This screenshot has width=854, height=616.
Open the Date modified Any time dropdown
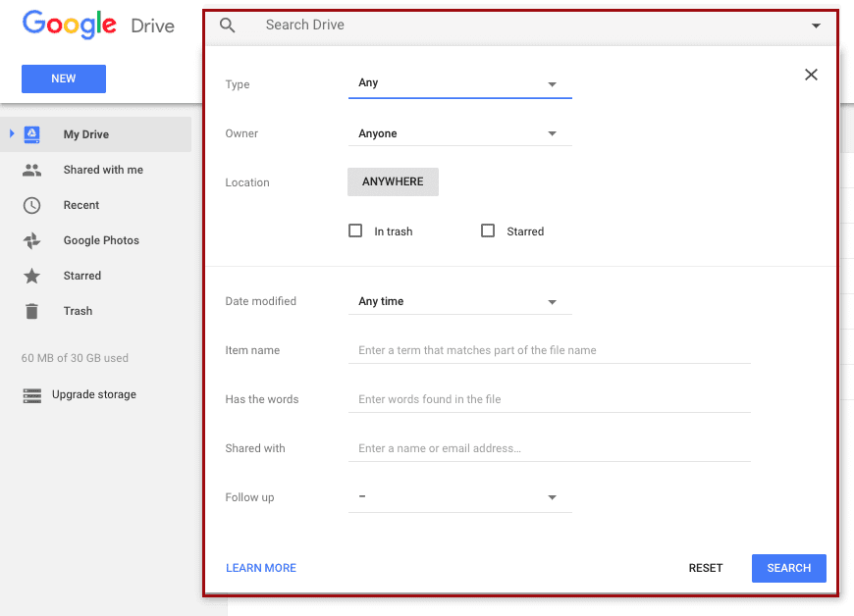point(460,301)
